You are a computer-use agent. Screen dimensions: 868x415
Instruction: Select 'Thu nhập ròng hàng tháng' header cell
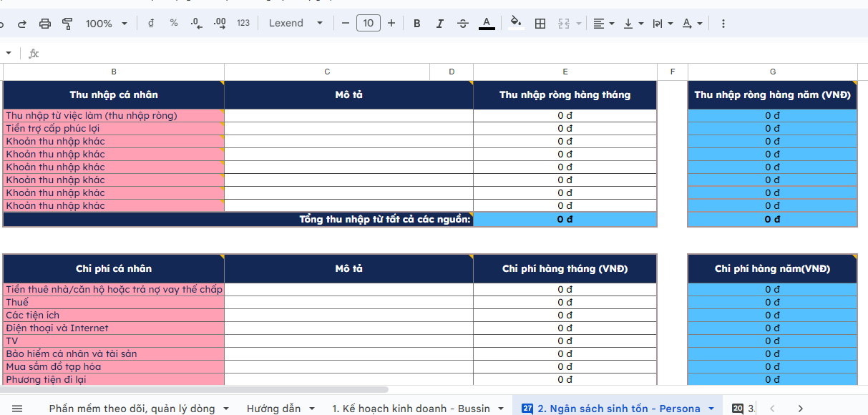point(565,94)
